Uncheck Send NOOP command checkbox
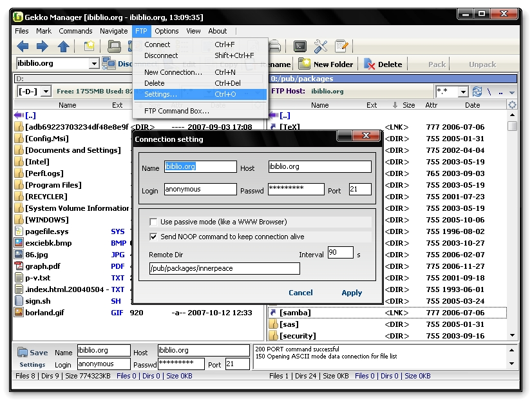 coord(153,237)
